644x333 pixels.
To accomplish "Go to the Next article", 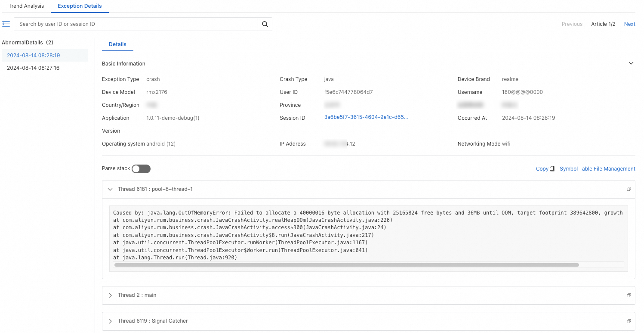I will [630, 24].
